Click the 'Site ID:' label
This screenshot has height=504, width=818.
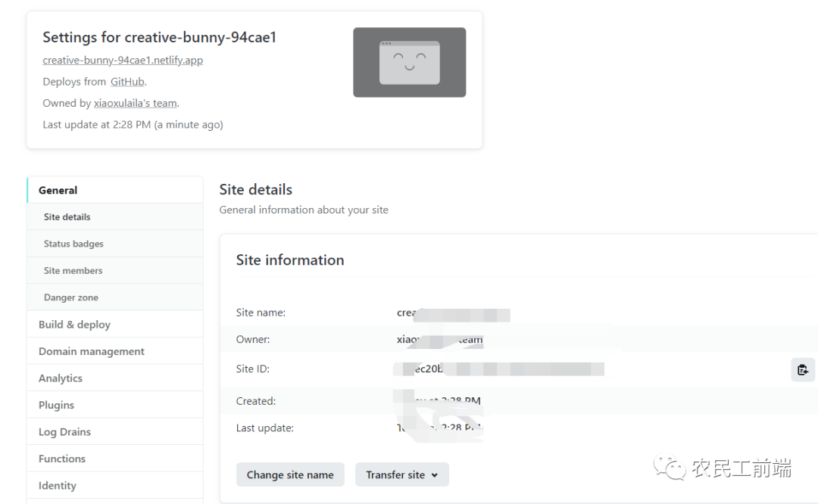click(252, 369)
